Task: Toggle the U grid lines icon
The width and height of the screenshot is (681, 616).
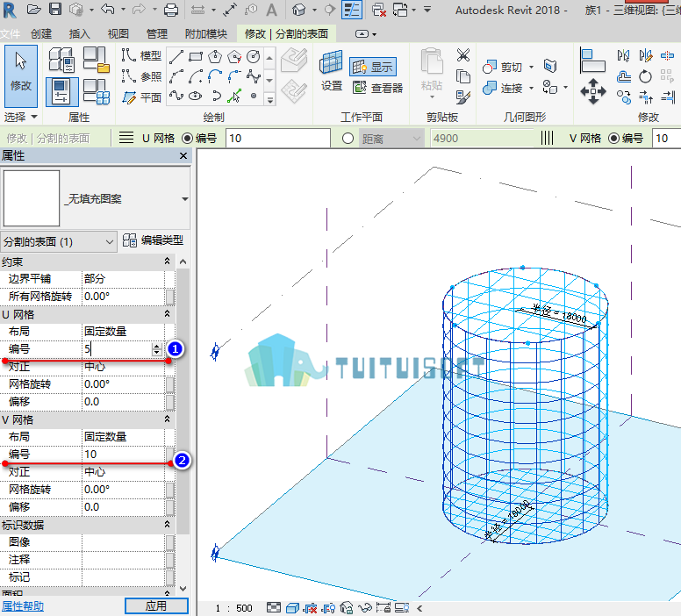Action: point(126,138)
